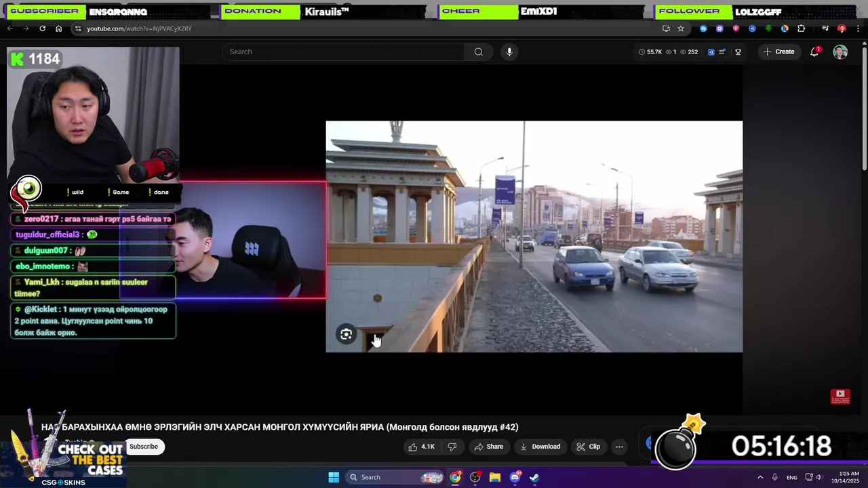Like the video with 4.1K likes
This screenshot has height=488, width=868.
pyautogui.click(x=421, y=447)
